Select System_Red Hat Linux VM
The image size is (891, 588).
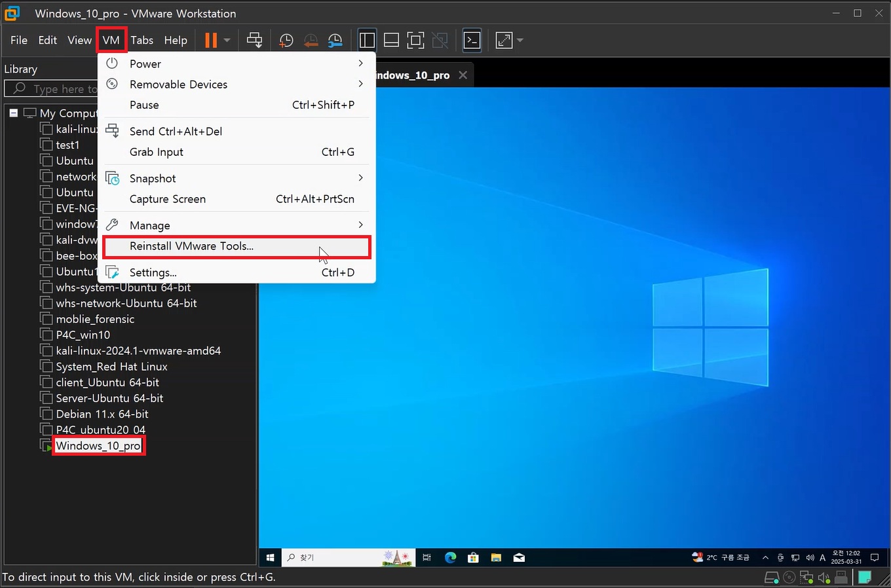pyautogui.click(x=111, y=367)
